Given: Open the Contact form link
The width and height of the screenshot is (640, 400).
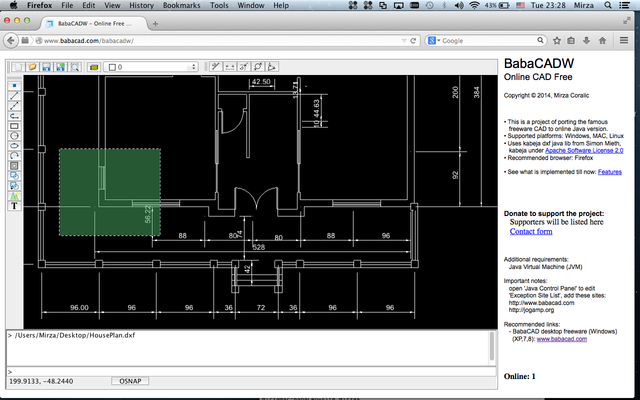Looking at the screenshot, I should pos(531,231).
